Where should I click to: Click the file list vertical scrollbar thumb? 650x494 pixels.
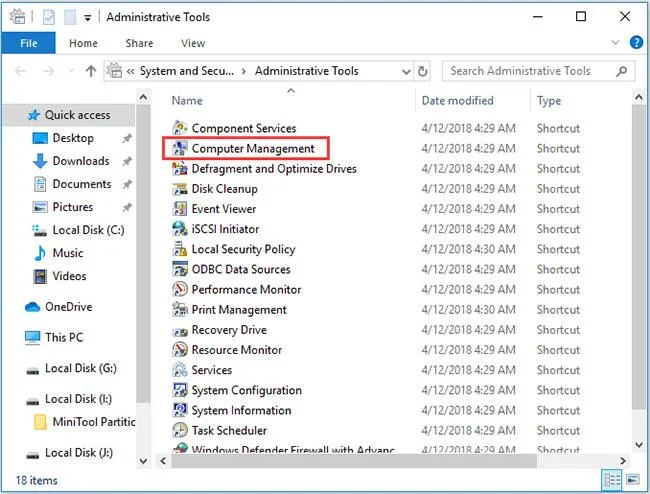[x=638, y=257]
